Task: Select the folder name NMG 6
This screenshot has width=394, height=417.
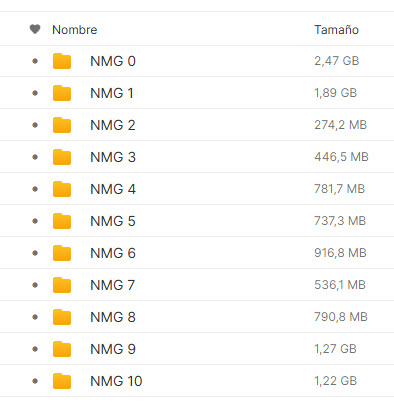Action: [113, 253]
